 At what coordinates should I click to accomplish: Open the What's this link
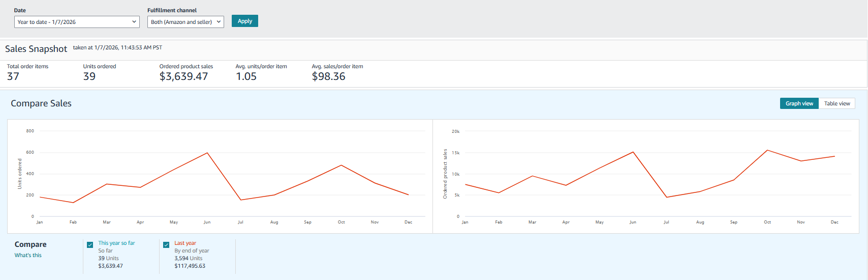pos(28,255)
